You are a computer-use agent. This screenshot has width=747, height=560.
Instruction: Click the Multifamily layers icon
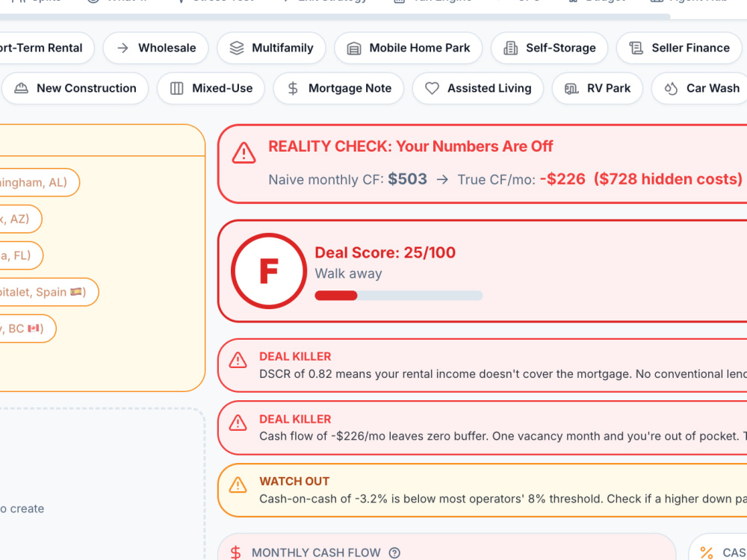coord(236,48)
